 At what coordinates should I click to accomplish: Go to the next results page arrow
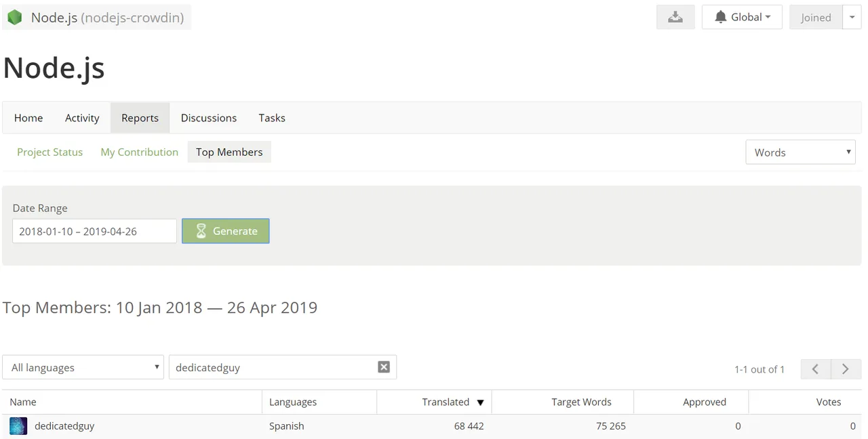pos(846,369)
